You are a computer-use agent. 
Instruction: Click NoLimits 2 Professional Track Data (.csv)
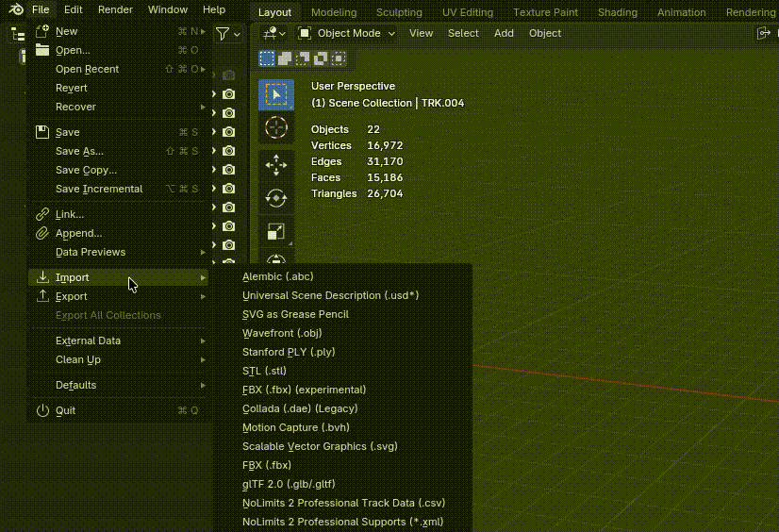tap(343, 503)
